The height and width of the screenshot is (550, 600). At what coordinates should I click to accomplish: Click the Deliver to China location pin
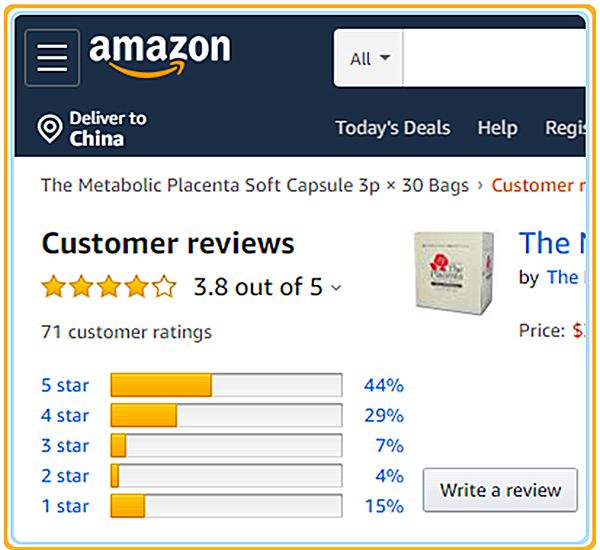pos(49,129)
